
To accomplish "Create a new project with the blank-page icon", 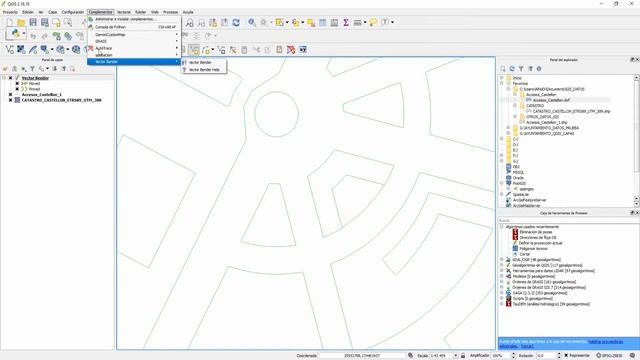I will click(9, 23).
